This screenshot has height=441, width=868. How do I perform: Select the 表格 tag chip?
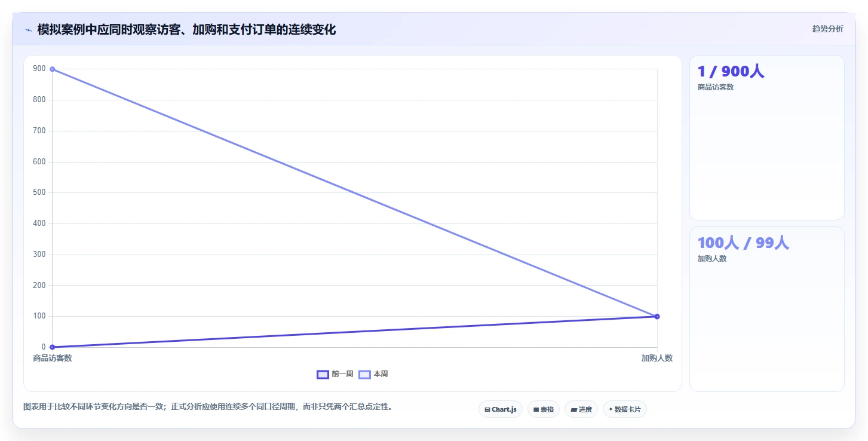click(544, 409)
